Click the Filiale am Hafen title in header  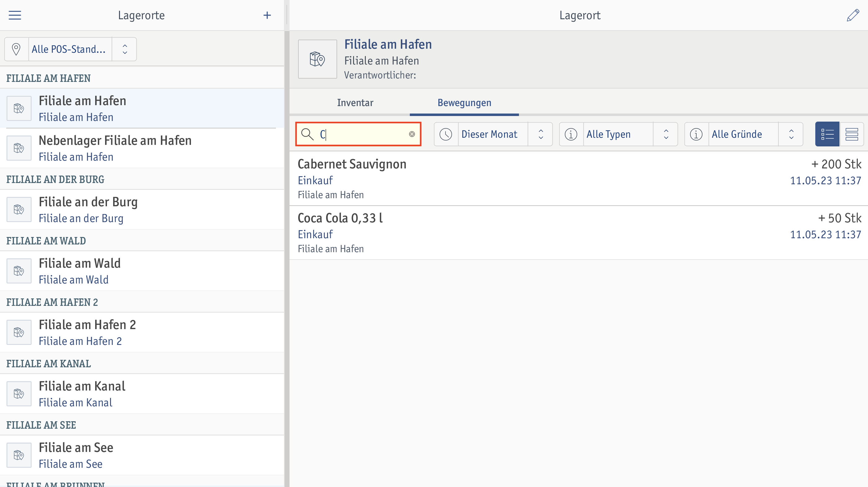[x=388, y=44]
